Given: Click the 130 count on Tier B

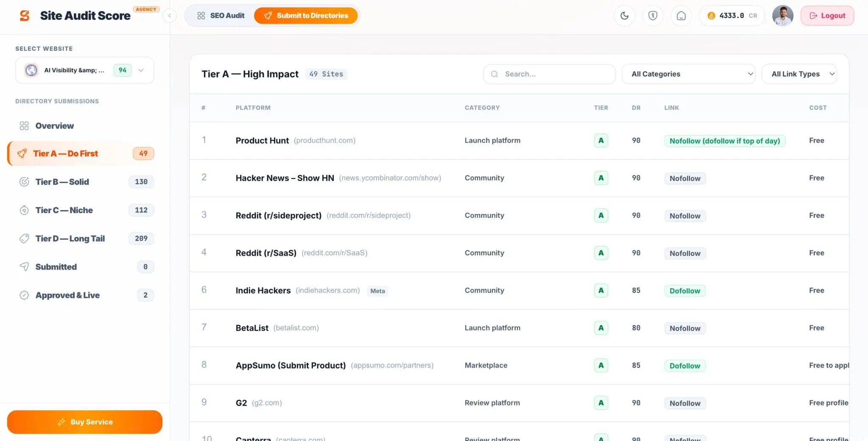Looking at the screenshot, I should [141, 182].
